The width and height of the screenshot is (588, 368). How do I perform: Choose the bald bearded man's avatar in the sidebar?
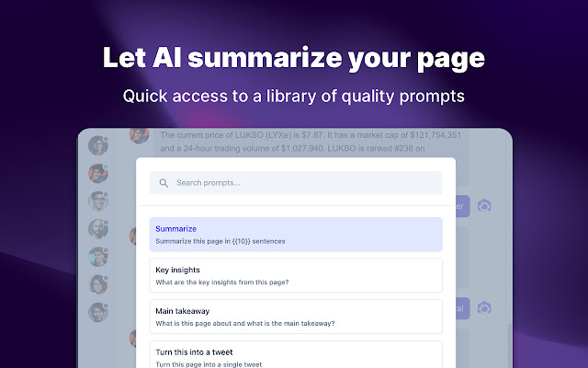[98, 229]
